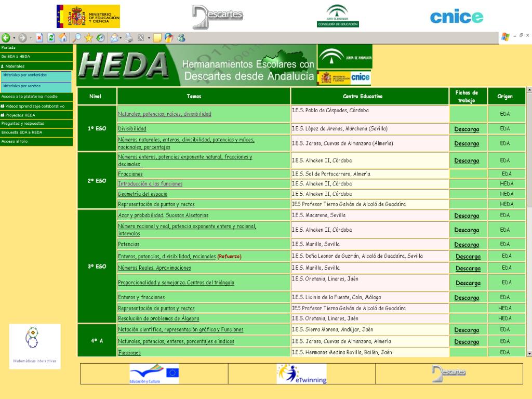532x399 pixels.
Task: Click the Descartes logo in the footer
Action: point(449,374)
